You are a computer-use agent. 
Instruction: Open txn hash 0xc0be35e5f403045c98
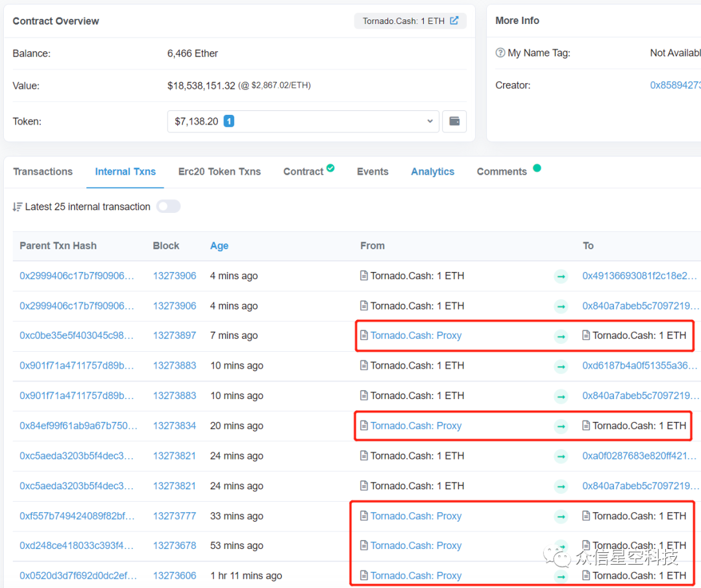coord(77,335)
